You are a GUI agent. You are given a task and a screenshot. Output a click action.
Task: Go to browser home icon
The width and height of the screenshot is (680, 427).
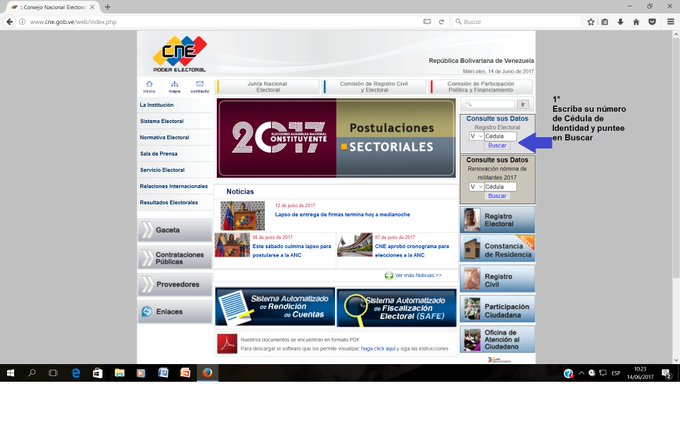636,22
